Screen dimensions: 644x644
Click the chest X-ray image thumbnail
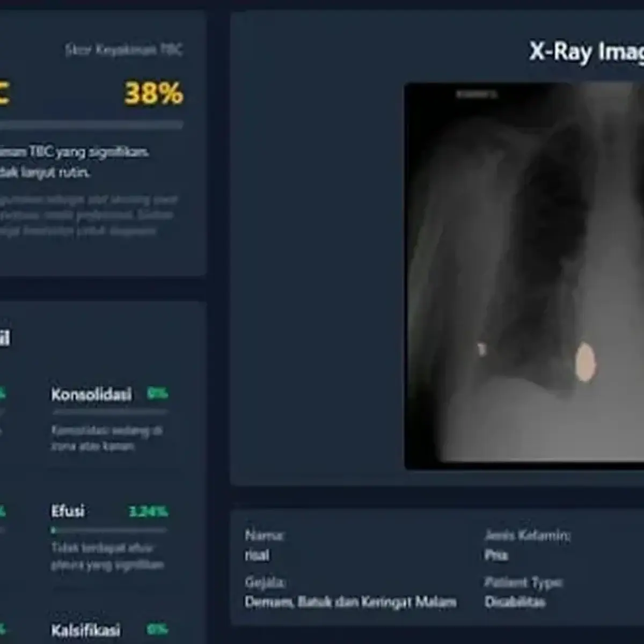coord(524,276)
